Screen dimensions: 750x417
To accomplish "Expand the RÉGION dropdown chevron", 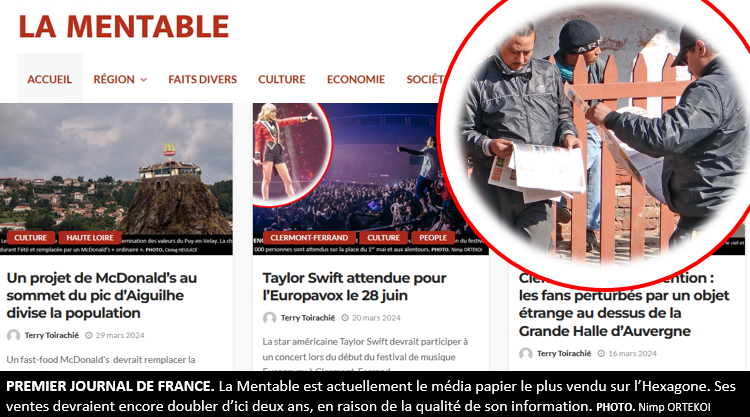I will coord(143,80).
